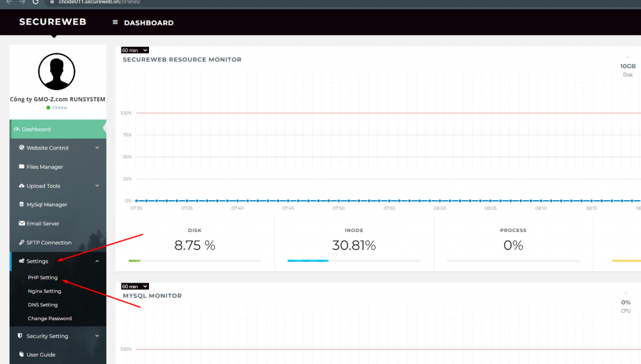
Task: Click the Security Setting shield icon
Action: (x=20, y=335)
